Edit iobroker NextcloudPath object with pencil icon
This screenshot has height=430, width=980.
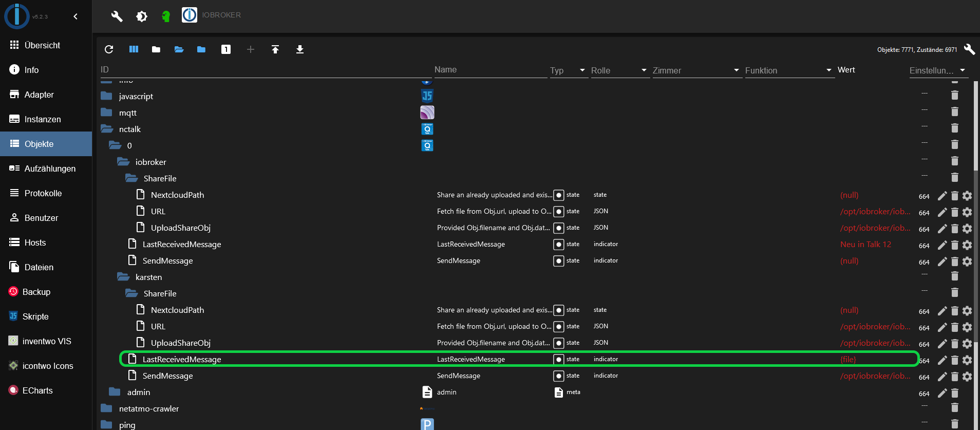click(x=942, y=196)
